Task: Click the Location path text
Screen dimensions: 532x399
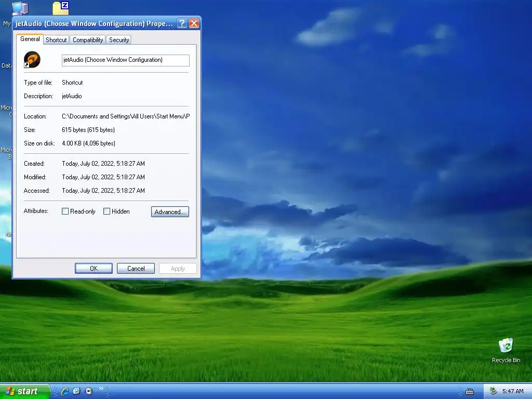Action: 126,116
